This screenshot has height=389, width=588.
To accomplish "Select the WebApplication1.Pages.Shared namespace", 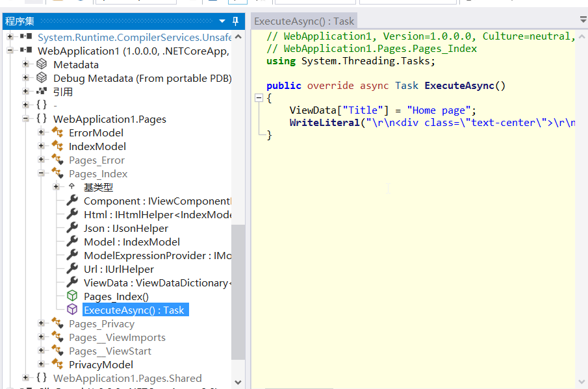I will [x=127, y=378].
